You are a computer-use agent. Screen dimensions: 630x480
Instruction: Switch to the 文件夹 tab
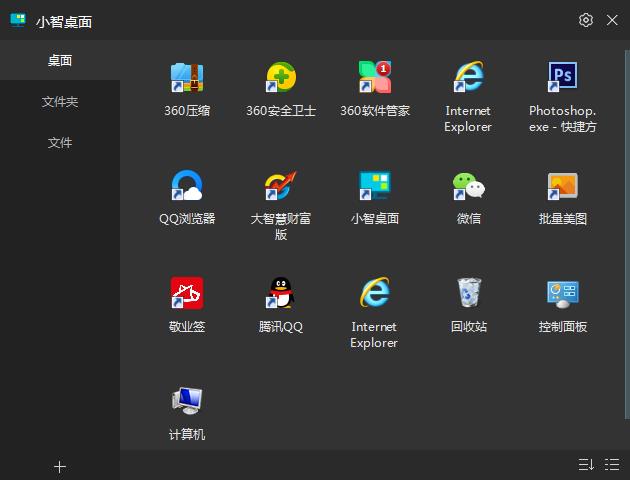coord(60,102)
